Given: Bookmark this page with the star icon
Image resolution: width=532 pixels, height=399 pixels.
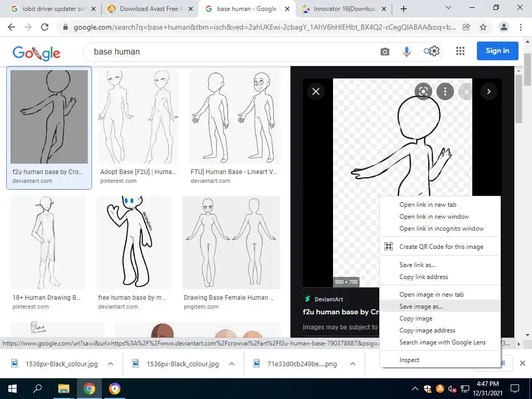Looking at the screenshot, I should pos(483,27).
